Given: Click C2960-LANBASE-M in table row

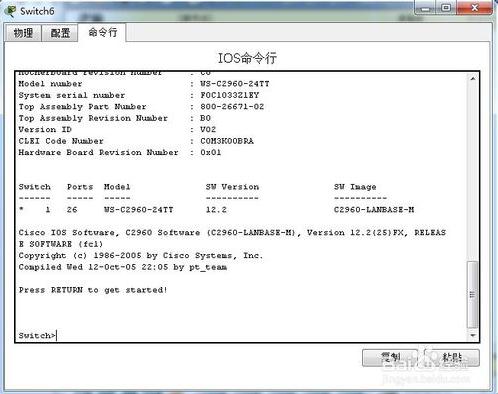Looking at the screenshot, I should click(x=374, y=210).
